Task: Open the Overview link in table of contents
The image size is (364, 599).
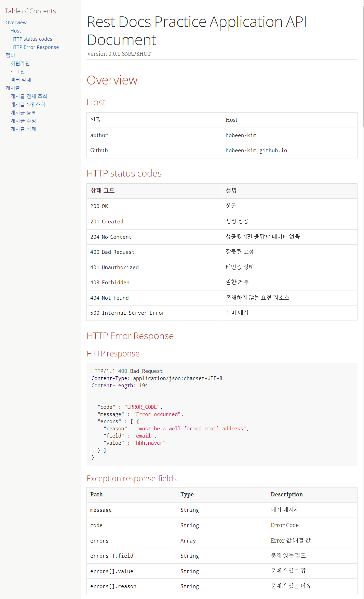Action: click(16, 23)
